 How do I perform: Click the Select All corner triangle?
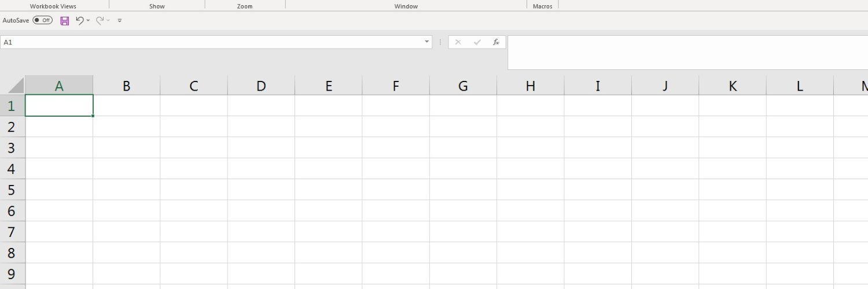pyautogui.click(x=16, y=86)
